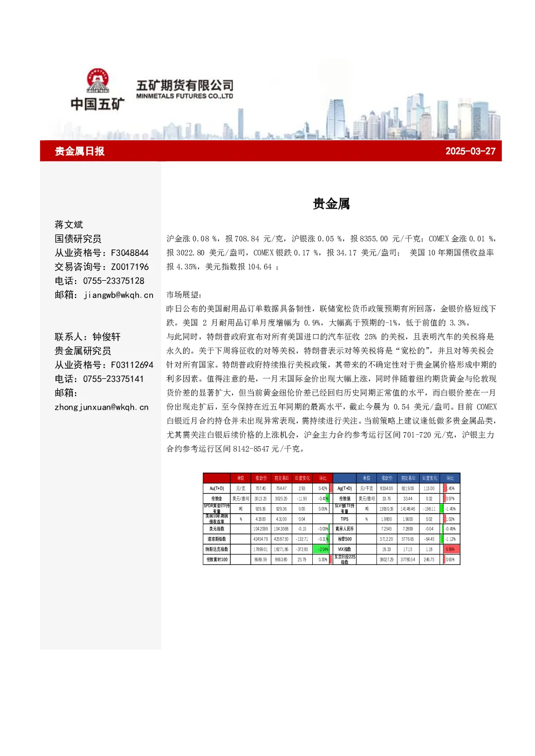Open email link zhongjunxuan@wkqh.cn
The height and width of the screenshot is (756, 535).
coord(101,407)
